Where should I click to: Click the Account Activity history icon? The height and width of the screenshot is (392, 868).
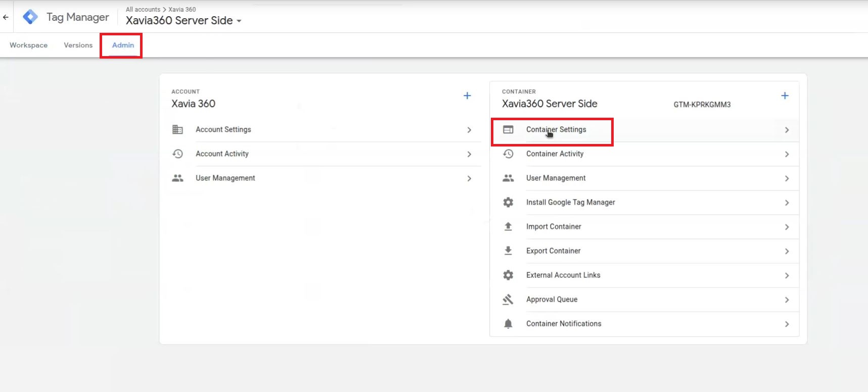point(177,154)
